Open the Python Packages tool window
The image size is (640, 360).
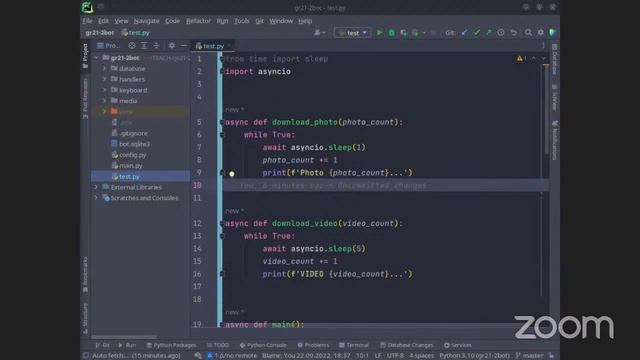pyautogui.click(x=171, y=345)
